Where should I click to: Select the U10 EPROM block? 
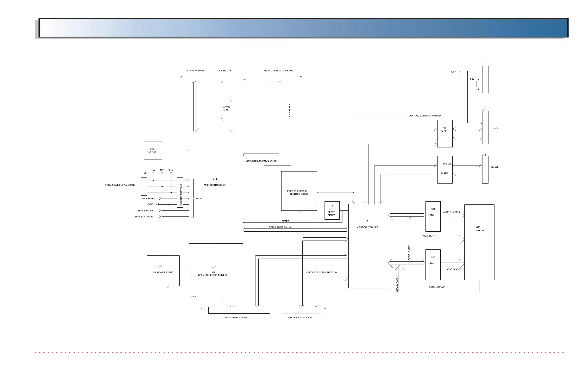click(479, 242)
